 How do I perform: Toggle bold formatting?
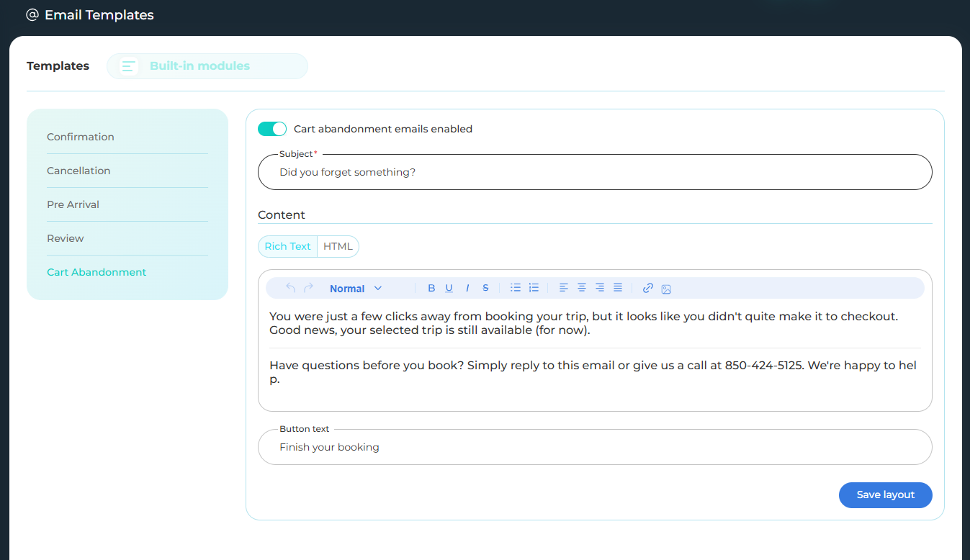(x=431, y=288)
